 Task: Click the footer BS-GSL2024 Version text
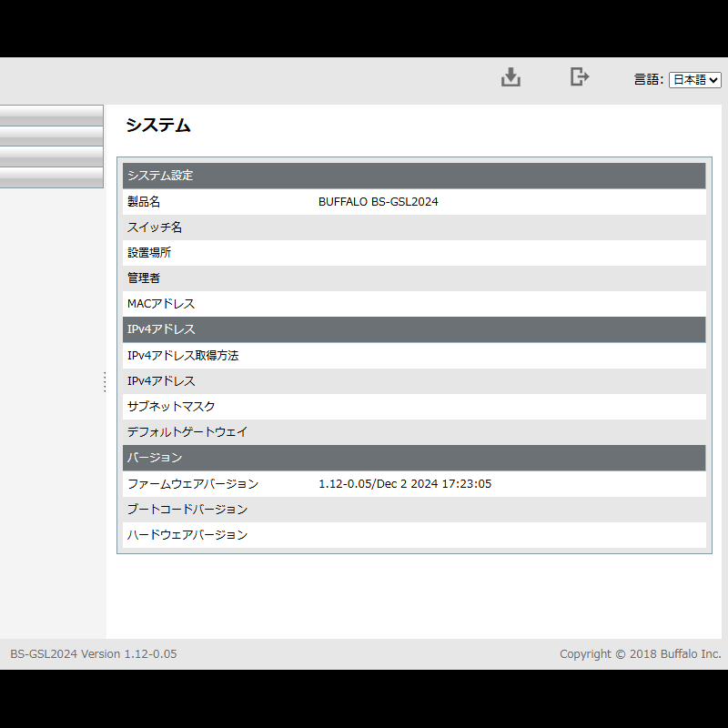tap(93, 654)
